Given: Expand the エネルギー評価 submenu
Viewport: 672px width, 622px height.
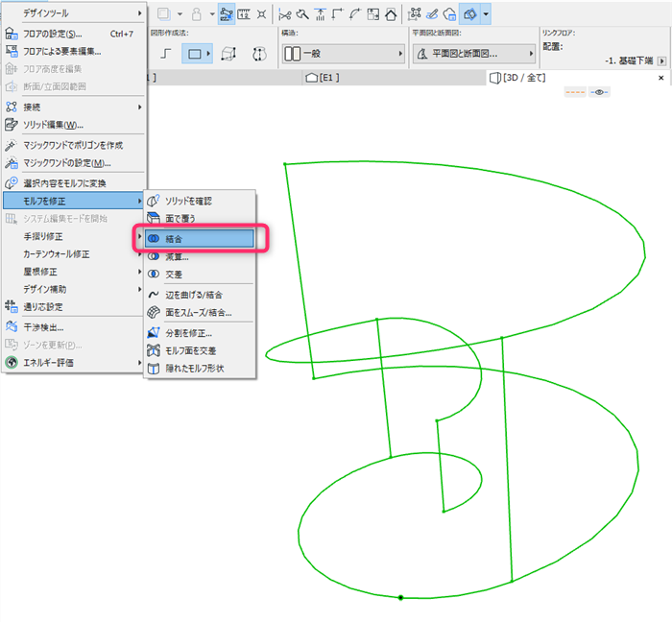Looking at the screenshot, I should pos(74,363).
